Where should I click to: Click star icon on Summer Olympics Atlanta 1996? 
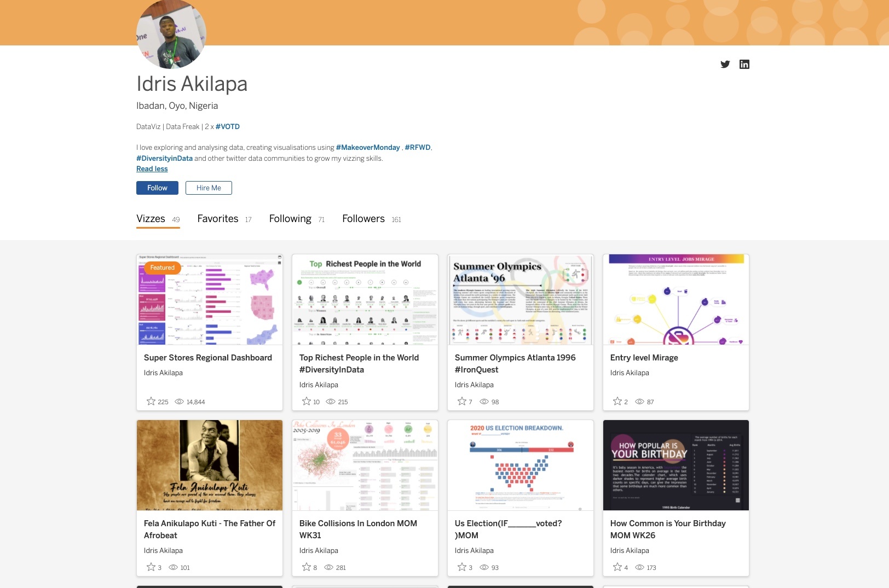coord(461,401)
